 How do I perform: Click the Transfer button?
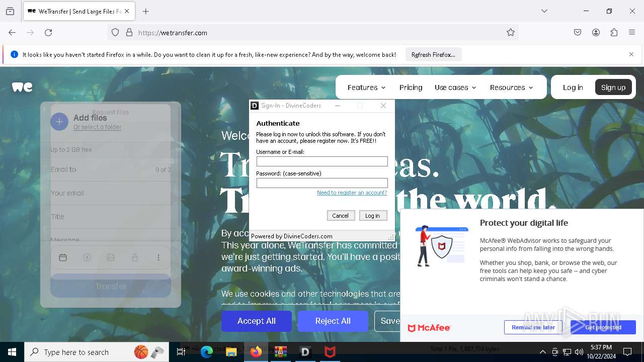click(x=111, y=286)
